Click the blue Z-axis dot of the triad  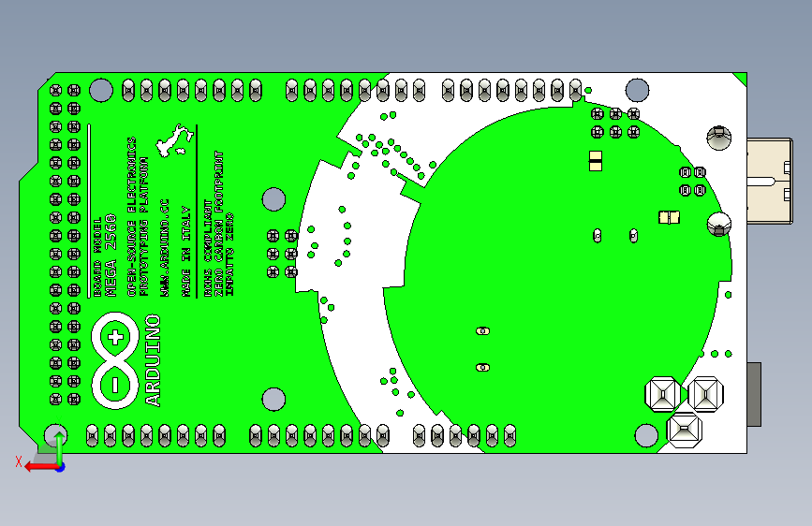[x=61, y=467]
